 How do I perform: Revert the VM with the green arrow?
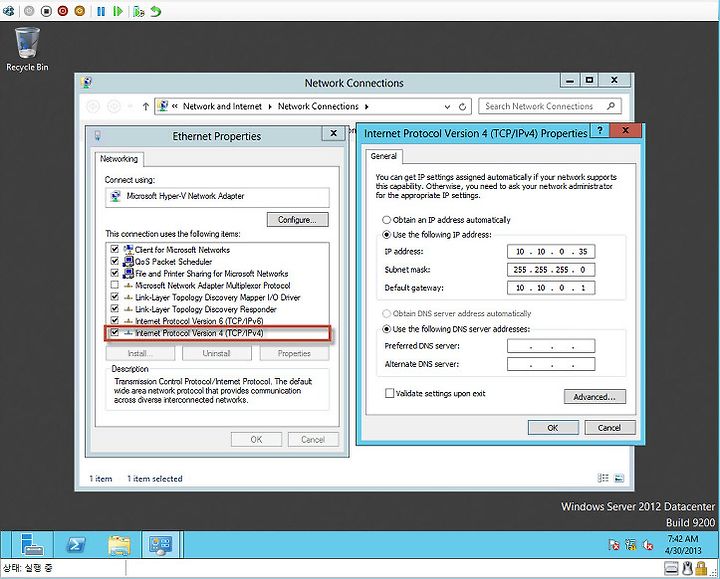(x=156, y=11)
